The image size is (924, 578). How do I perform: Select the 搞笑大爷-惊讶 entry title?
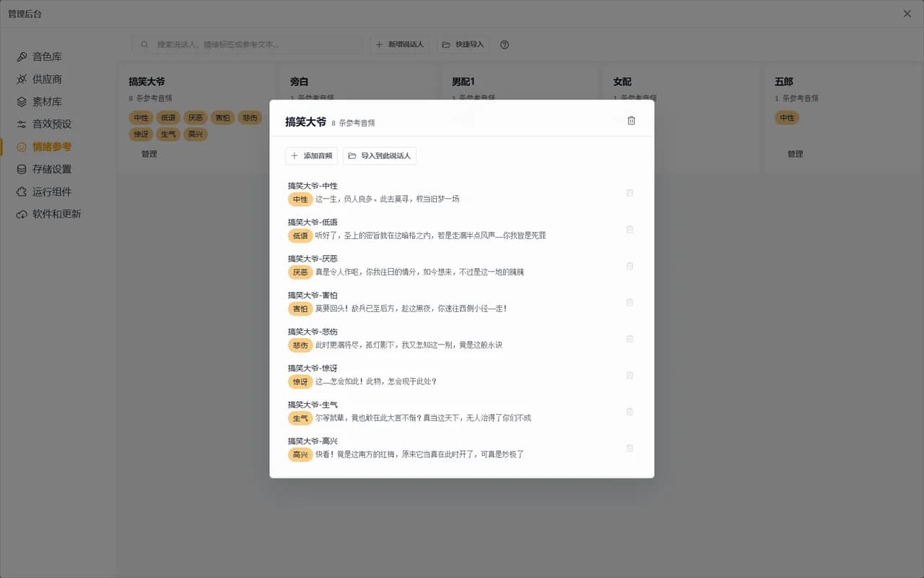point(313,368)
